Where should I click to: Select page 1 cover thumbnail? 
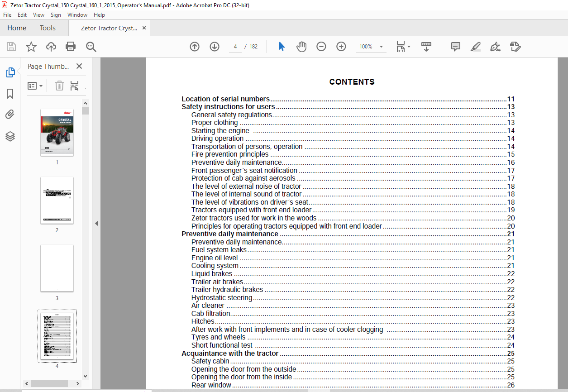(x=57, y=132)
